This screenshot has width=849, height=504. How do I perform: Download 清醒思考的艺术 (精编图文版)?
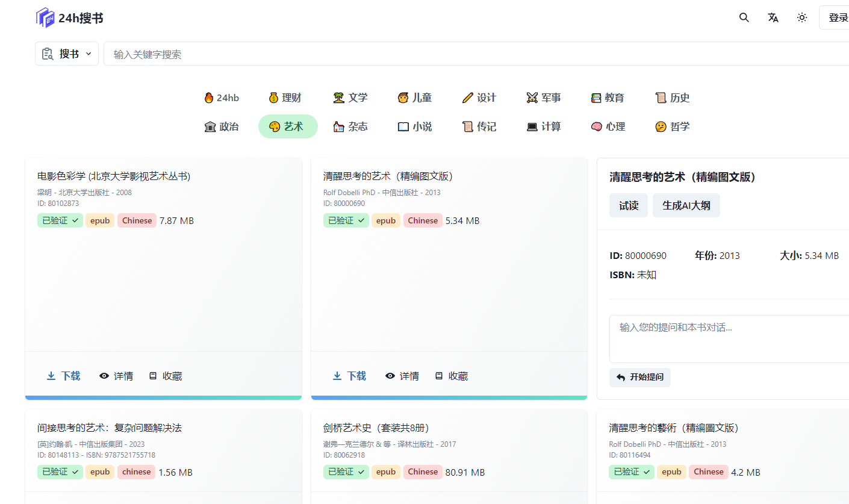point(350,376)
